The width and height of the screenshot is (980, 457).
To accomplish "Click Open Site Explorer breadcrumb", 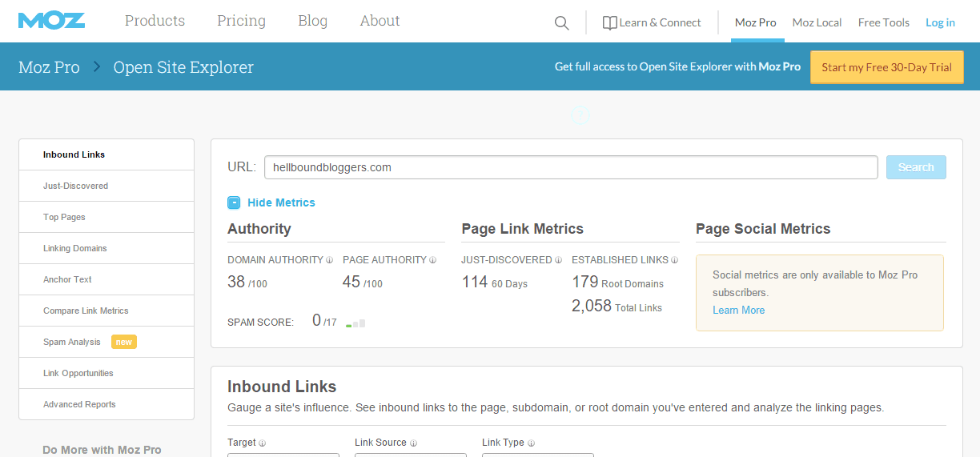I will [x=183, y=67].
